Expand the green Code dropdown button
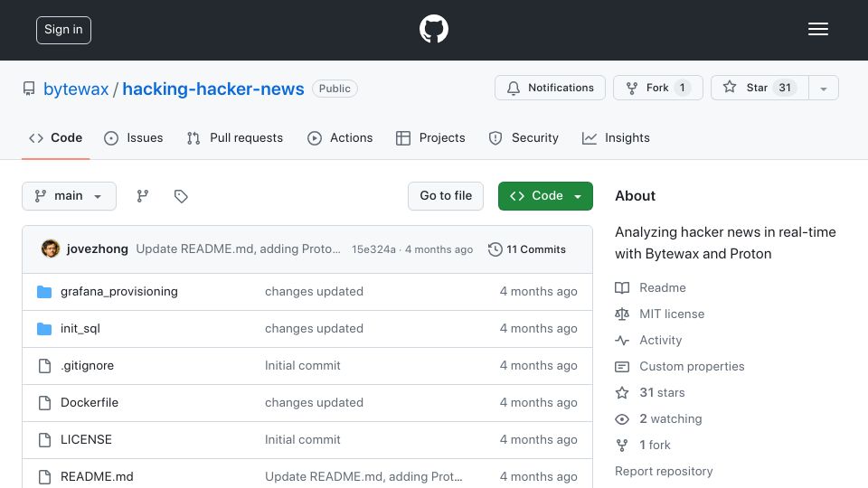 (545, 196)
